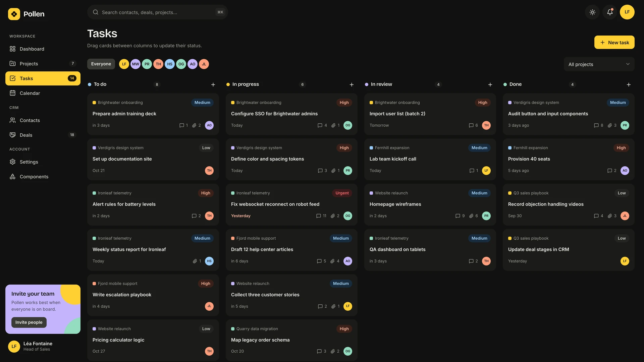Click the search magnifier icon
The width and height of the screenshot is (644, 362).
tap(96, 12)
